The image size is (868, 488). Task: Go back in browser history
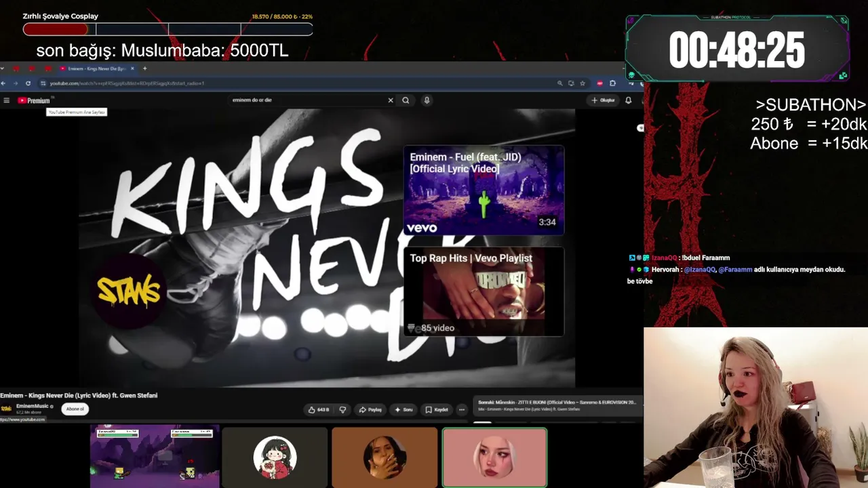tap(3, 83)
